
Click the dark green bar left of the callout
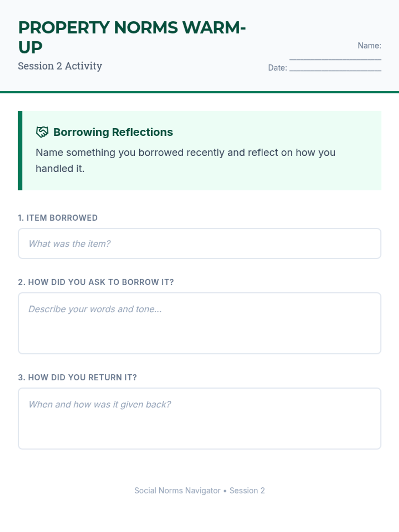coord(20,150)
